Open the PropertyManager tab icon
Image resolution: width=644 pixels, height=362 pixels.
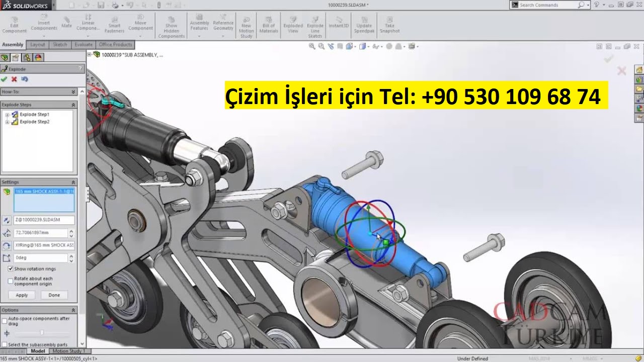click(16, 57)
